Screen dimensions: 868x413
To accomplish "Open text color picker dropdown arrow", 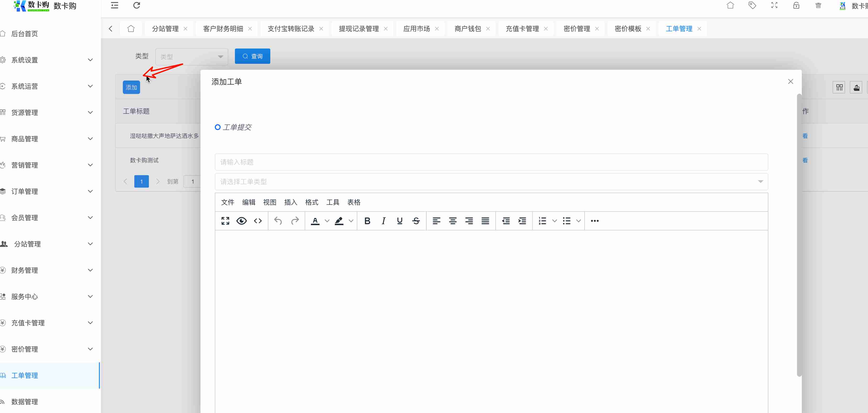I will tap(327, 221).
